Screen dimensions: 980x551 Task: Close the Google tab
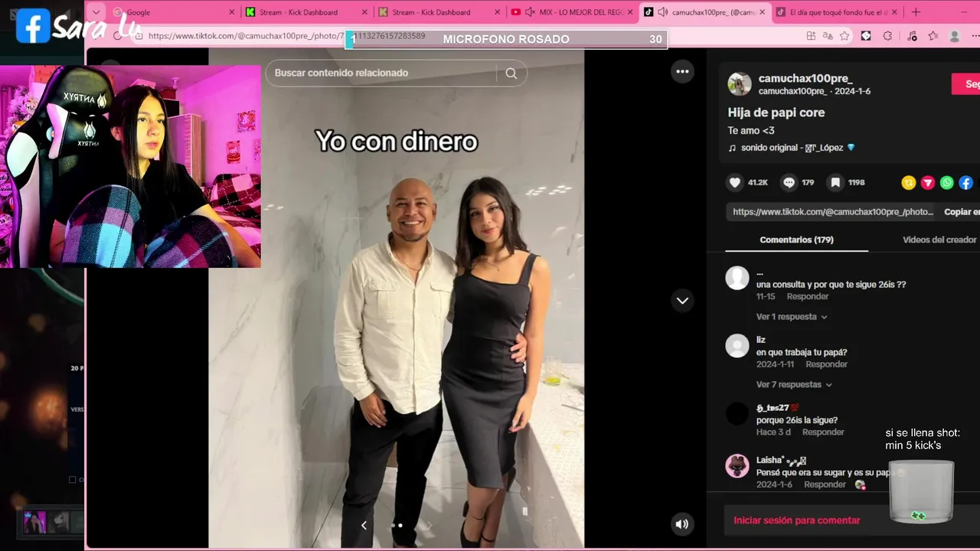click(x=232, y=12)
